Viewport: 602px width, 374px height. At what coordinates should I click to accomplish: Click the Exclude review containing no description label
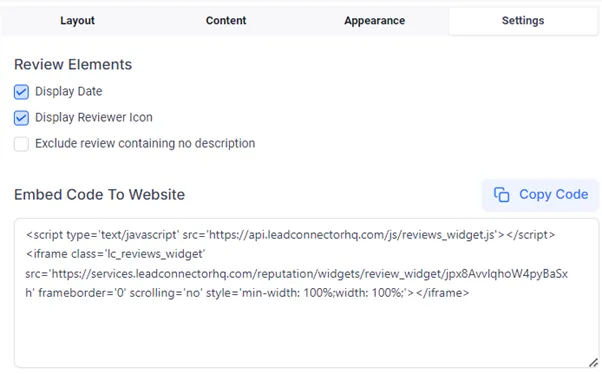click(x=145, y=143)
